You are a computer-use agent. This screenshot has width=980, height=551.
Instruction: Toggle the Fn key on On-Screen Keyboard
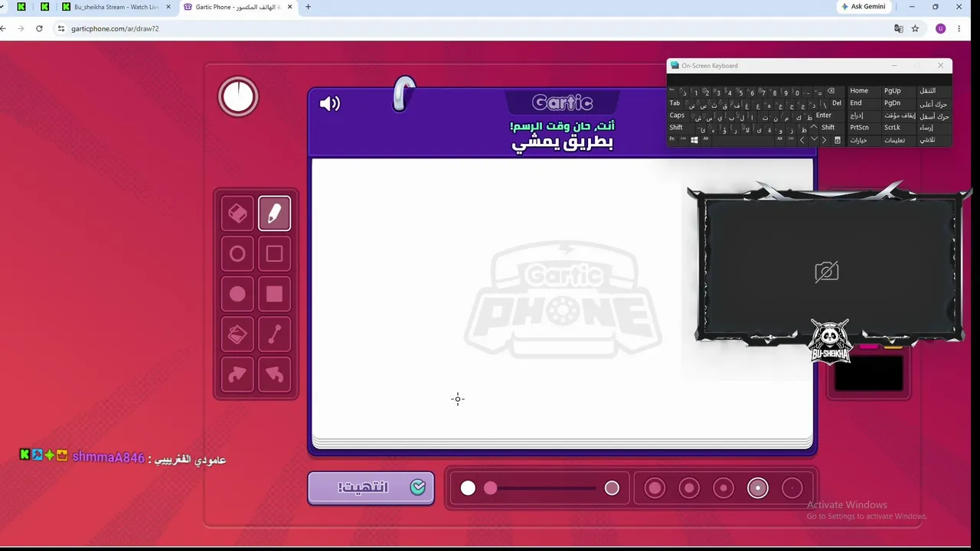tap(672, 140)
